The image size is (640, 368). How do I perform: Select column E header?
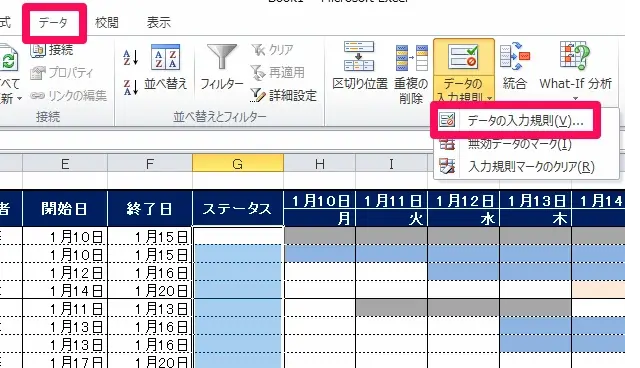coord(64,164)
